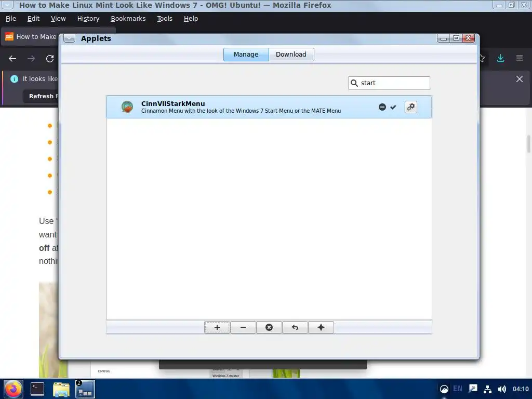Click the tray icon next to EN indicator

473,389
